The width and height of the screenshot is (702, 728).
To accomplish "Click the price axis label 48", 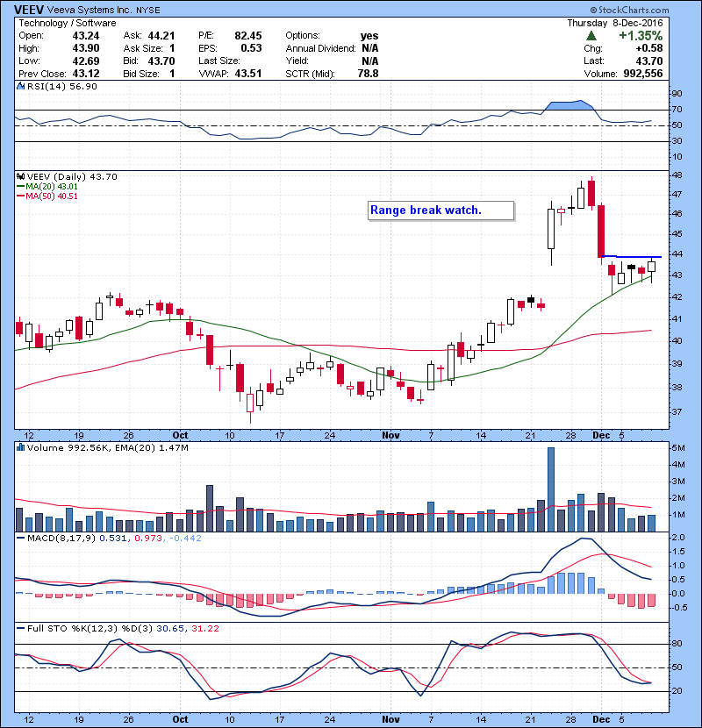I will pyautogui.click(x=677, y=175).
